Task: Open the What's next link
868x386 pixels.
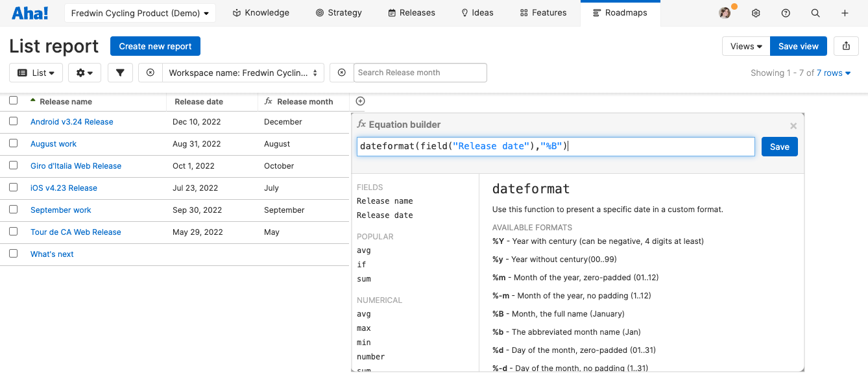Action: 52,254
